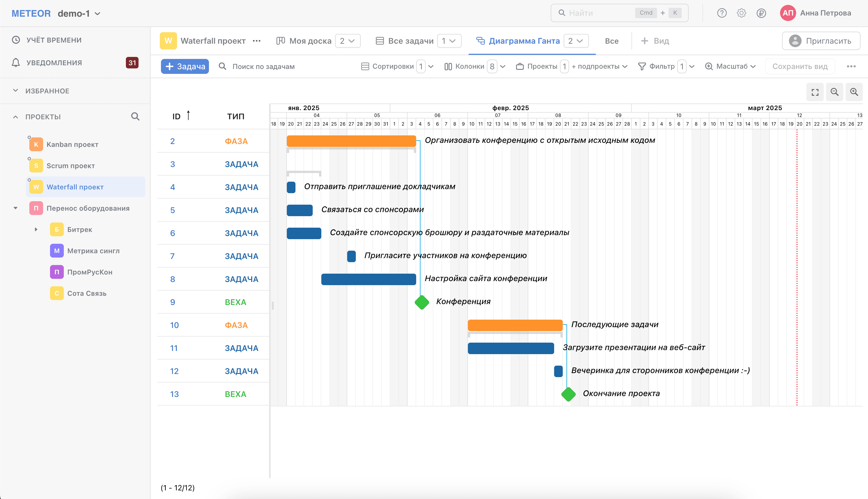Click the АП user avatar
Screen dimensions: 868x499
coord(788,13)
